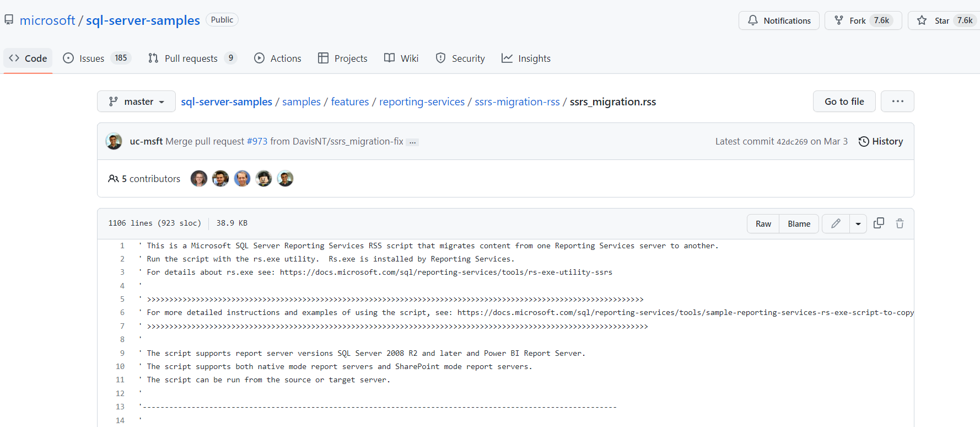View the Raw file
This screenshot has height=427, width=980.
(763, 223)
